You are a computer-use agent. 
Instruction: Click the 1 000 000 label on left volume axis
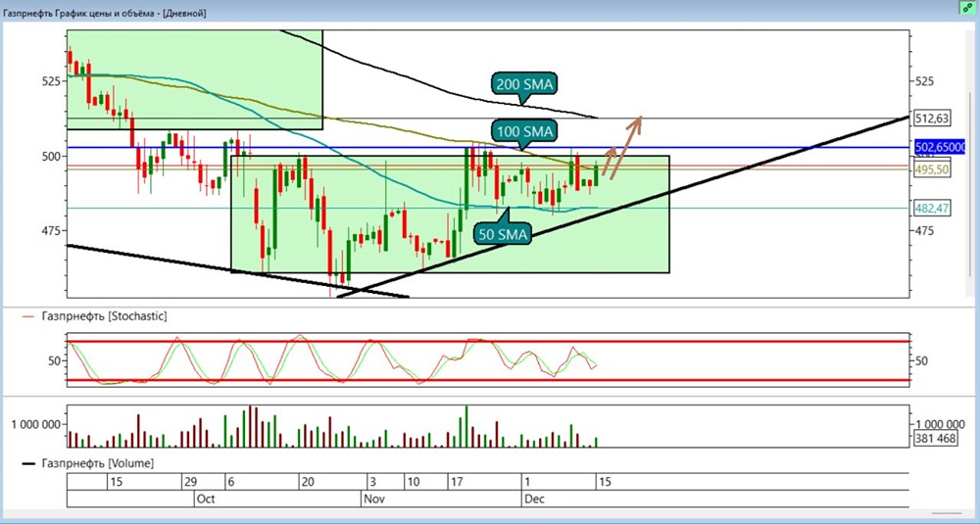coord(36,424)
